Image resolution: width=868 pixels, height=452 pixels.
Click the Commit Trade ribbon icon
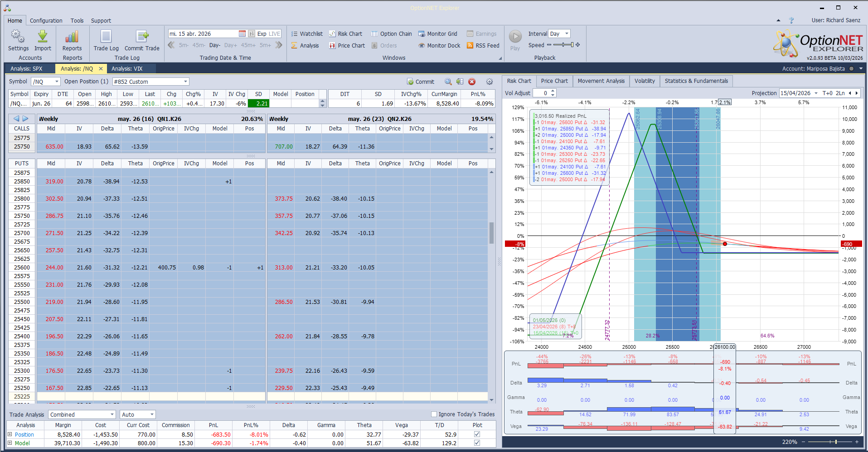point(142,36)
